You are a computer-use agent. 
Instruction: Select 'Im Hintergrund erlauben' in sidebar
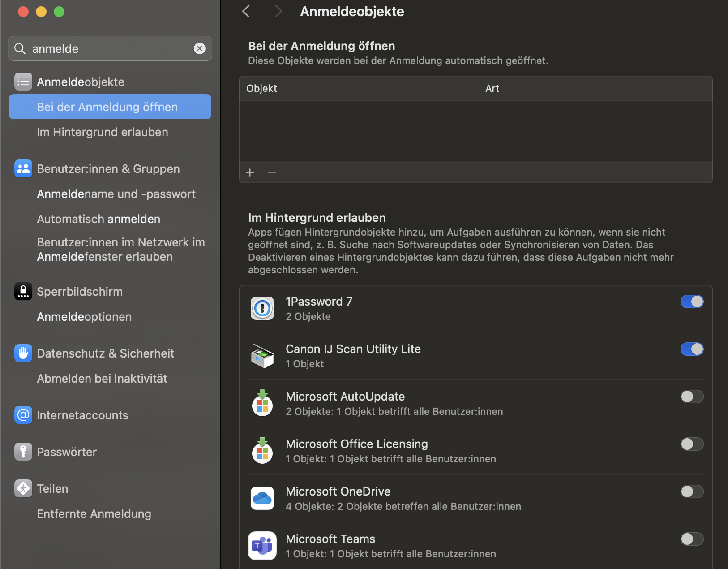point(103,132)
